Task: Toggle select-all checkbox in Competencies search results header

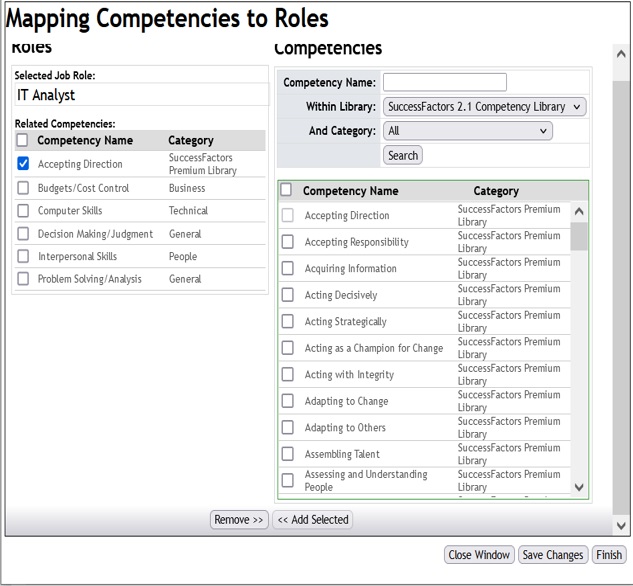Action: click(x=286, y=190)
